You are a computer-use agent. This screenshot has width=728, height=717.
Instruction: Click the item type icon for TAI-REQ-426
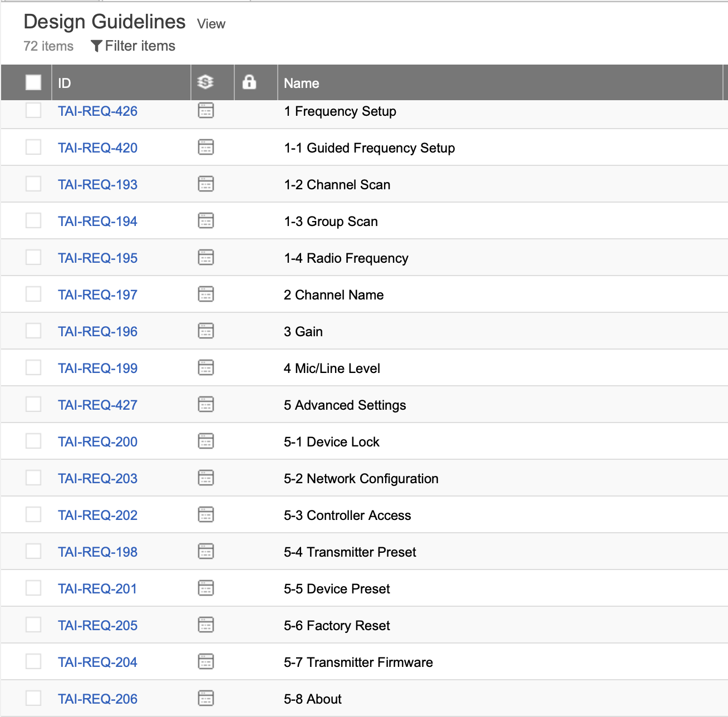click(206, 110)
